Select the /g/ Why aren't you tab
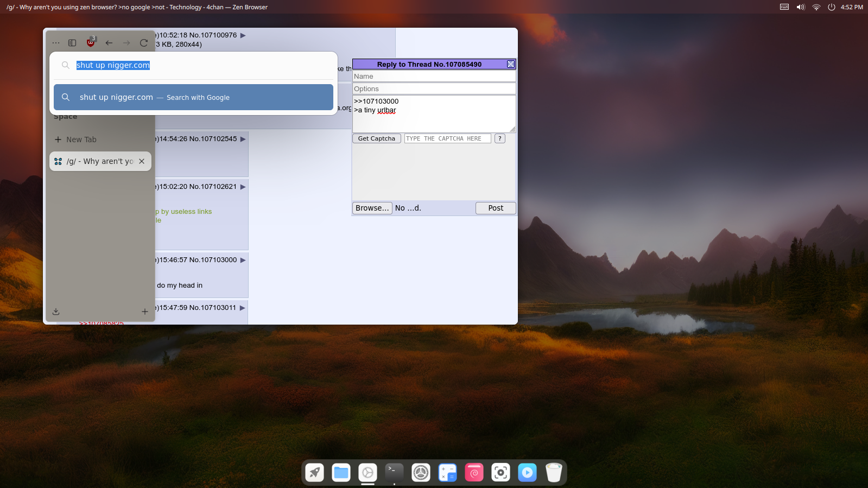This screenshot has height=488, width=868. tap(99, 161)
